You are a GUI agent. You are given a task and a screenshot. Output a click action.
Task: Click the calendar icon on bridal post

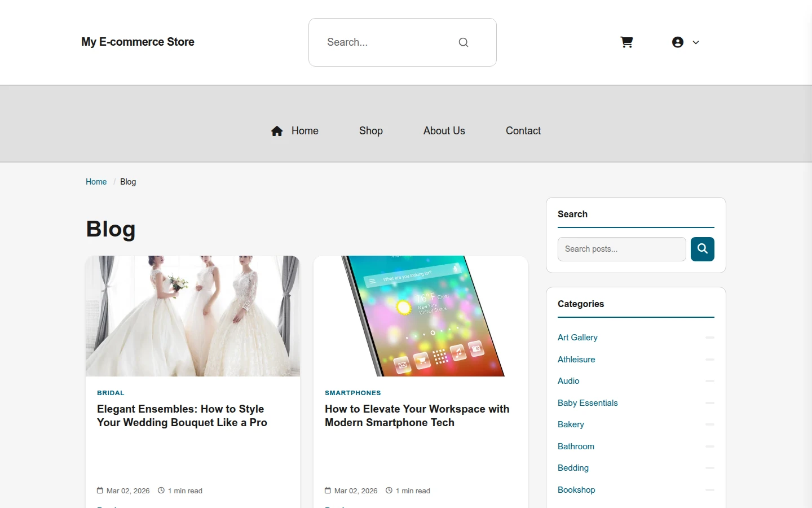tap(100, 491)
